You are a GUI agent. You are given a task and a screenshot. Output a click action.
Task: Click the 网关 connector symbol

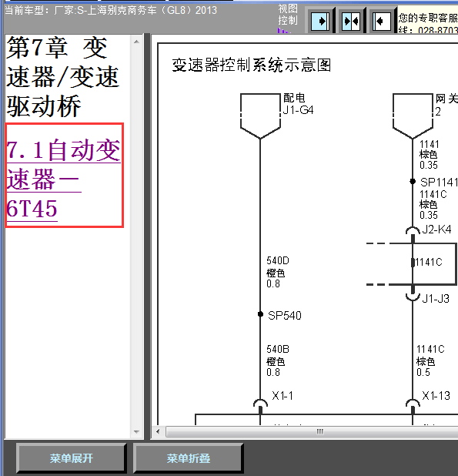(413, 116)
